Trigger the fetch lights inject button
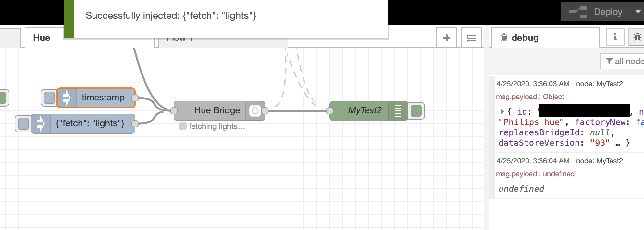Screen dimensions: 644x230 tap(23, 123)
